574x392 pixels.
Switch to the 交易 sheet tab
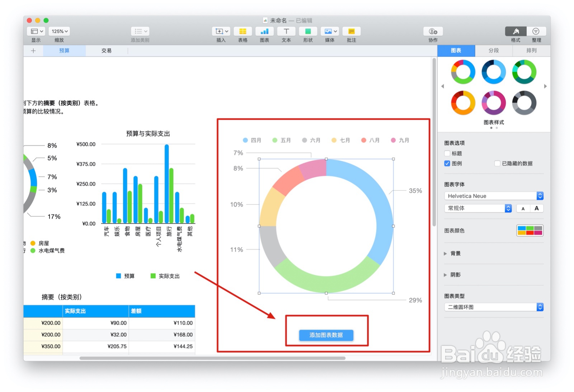tap(106, 51)
